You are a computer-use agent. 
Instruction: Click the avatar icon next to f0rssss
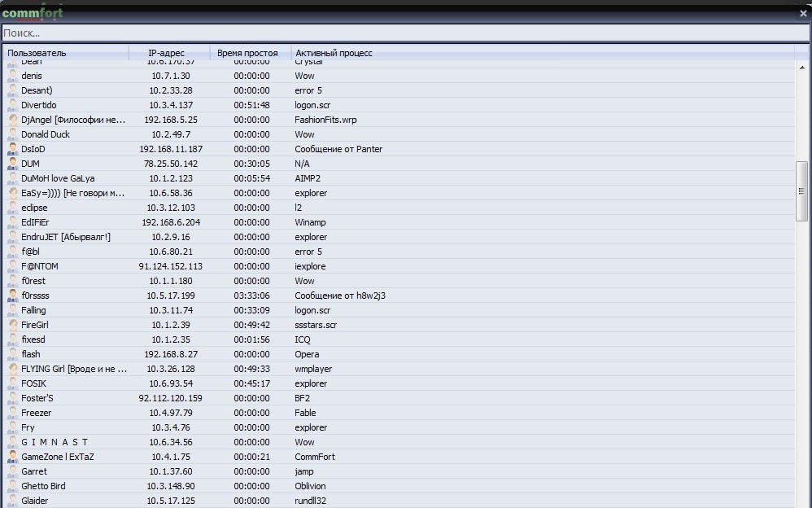[x=12, y=296]
